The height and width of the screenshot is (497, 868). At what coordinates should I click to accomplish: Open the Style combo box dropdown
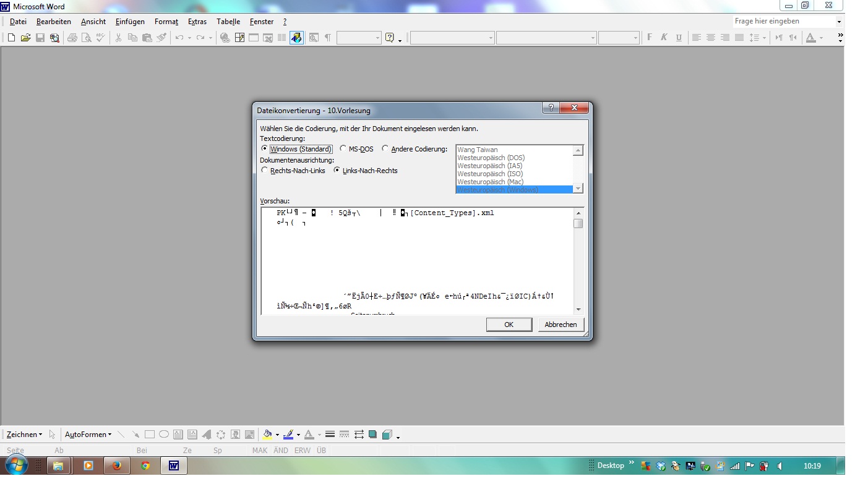pyautogui.click(x=491, y=38)
